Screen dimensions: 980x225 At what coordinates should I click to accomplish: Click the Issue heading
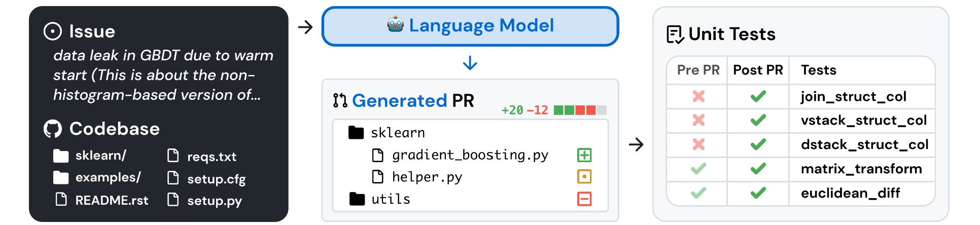click(x=92, y=31)
